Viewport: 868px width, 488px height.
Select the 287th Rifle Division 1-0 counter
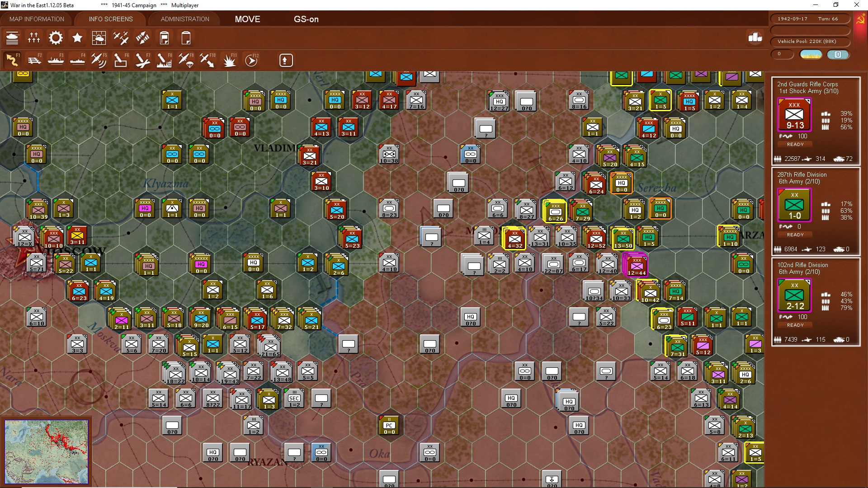pos(794,205)
